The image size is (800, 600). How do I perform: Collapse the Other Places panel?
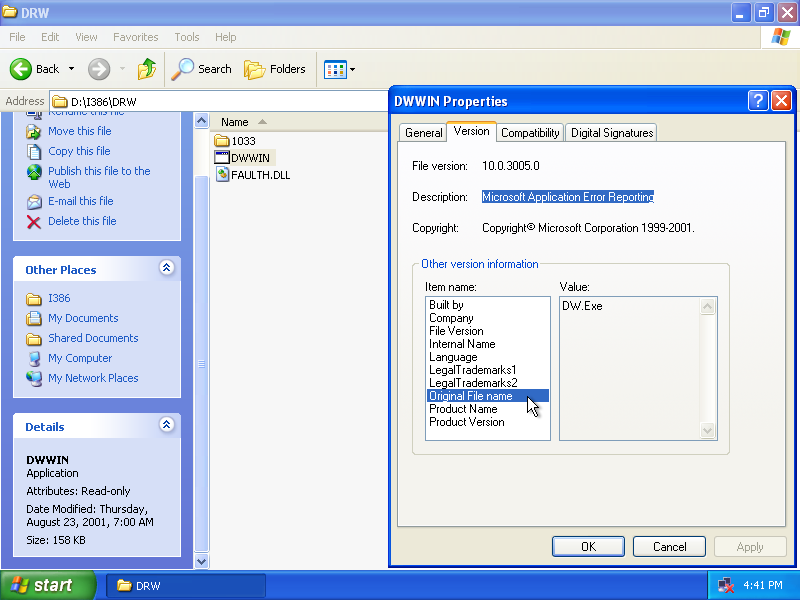tap(166, 268)
